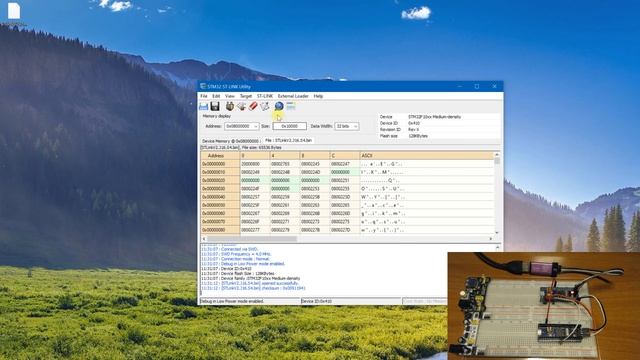Switch to File : STLinkV2.J16.S4.bin tab

tap(288, 140)
